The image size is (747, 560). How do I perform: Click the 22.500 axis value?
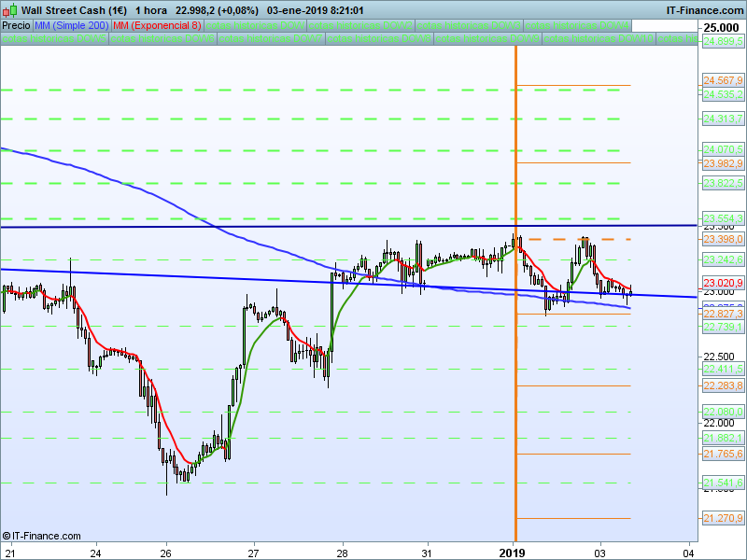click(718, 357)
